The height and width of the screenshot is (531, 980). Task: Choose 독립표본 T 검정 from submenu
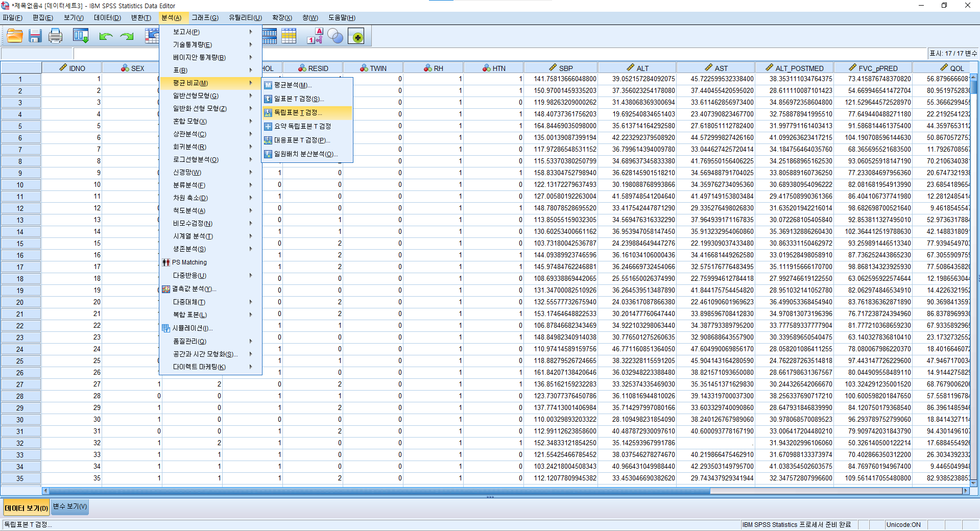[307, 113]
